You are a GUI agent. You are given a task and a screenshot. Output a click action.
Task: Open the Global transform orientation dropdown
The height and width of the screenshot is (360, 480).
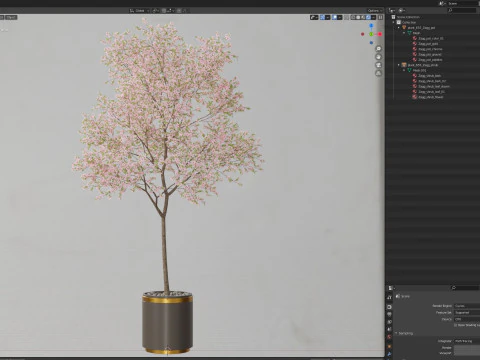139,11
